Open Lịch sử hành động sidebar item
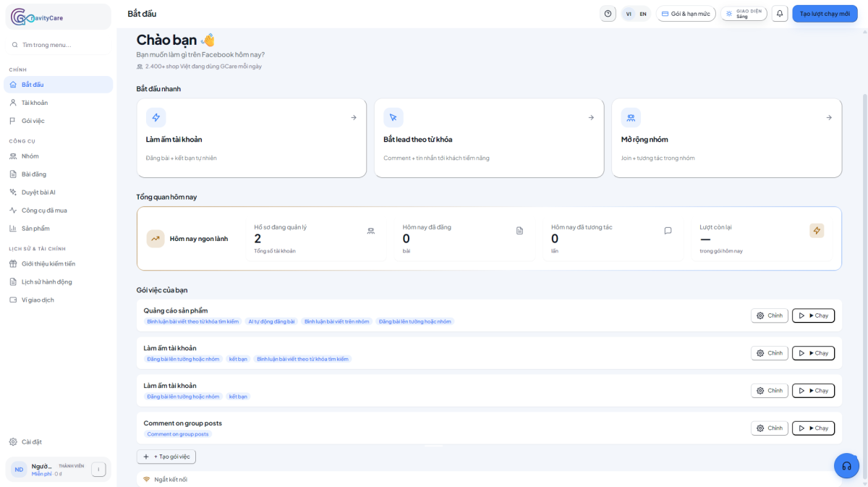868x487 pixels. [x=59, y=282]
